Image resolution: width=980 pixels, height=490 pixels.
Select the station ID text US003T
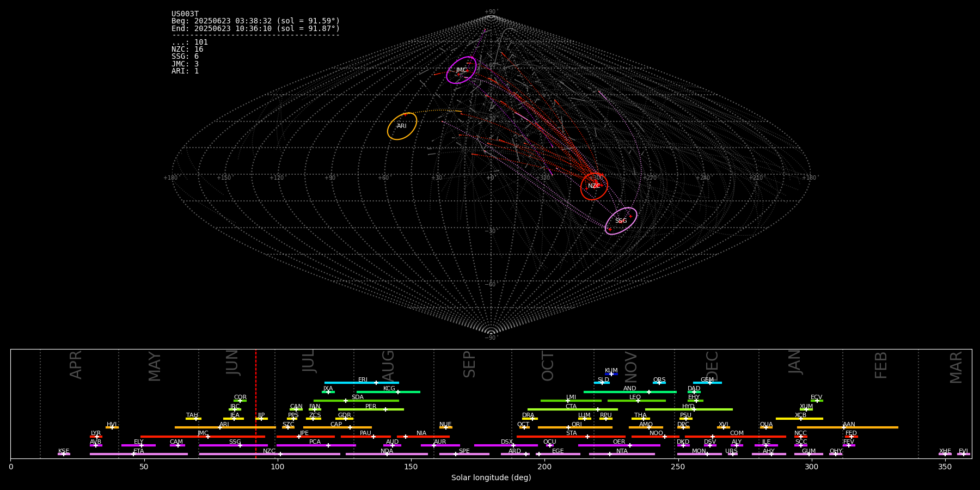185,14
